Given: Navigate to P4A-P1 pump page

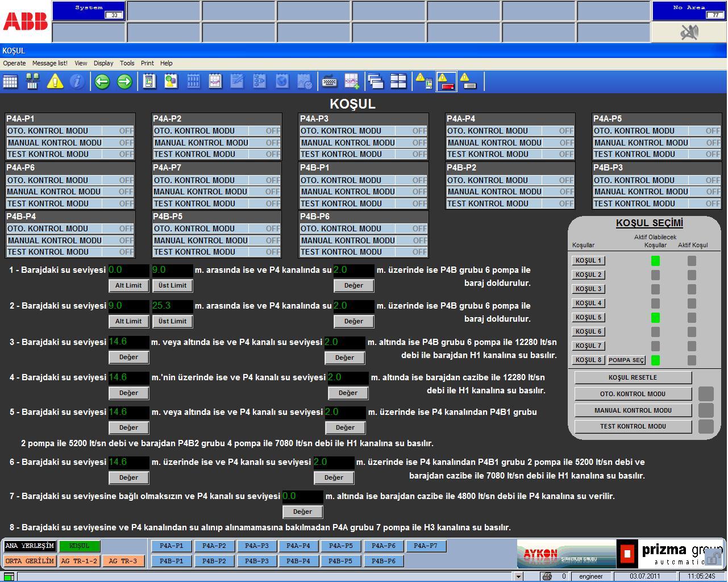Looking at the screenshot, I should (x=172, y=546).
